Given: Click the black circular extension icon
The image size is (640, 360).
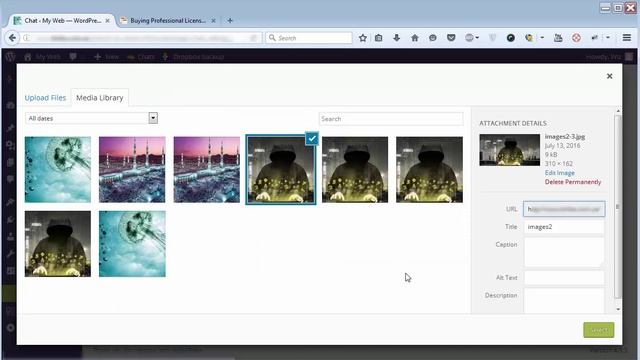Looking at the screenshot, I should coord(510,38).
